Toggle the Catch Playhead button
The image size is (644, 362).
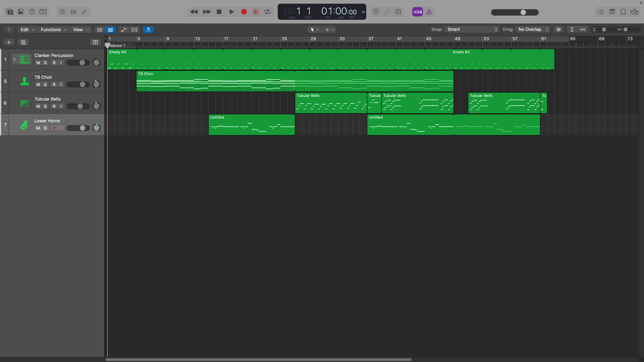pyautogui.click(x=148, y=30)
